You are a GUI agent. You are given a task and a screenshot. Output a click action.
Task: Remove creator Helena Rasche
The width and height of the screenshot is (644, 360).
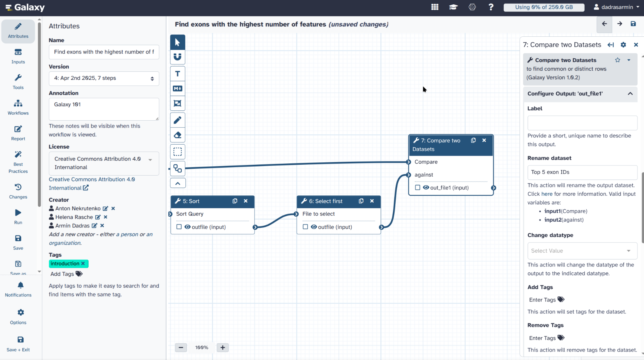tap(106, 217)
